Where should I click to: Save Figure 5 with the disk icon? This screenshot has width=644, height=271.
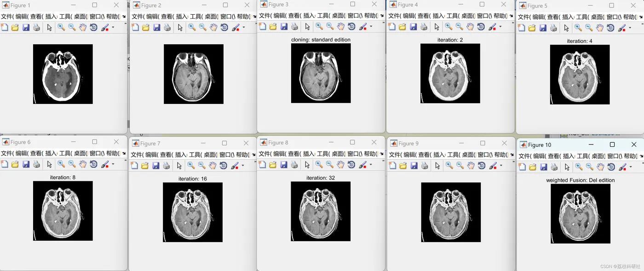543,28
